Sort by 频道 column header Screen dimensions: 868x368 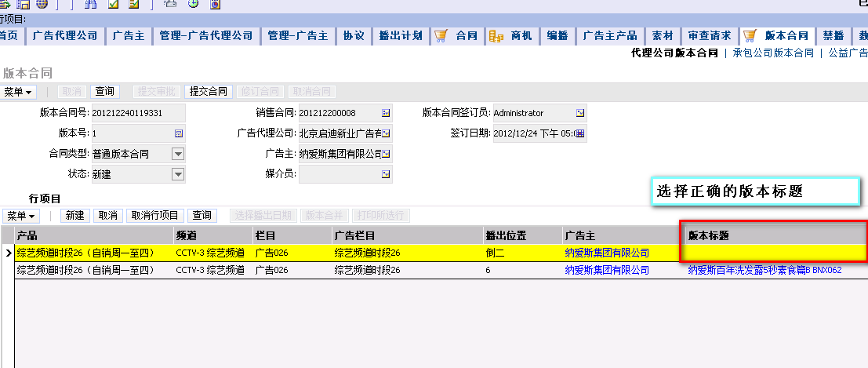(213, 235)
